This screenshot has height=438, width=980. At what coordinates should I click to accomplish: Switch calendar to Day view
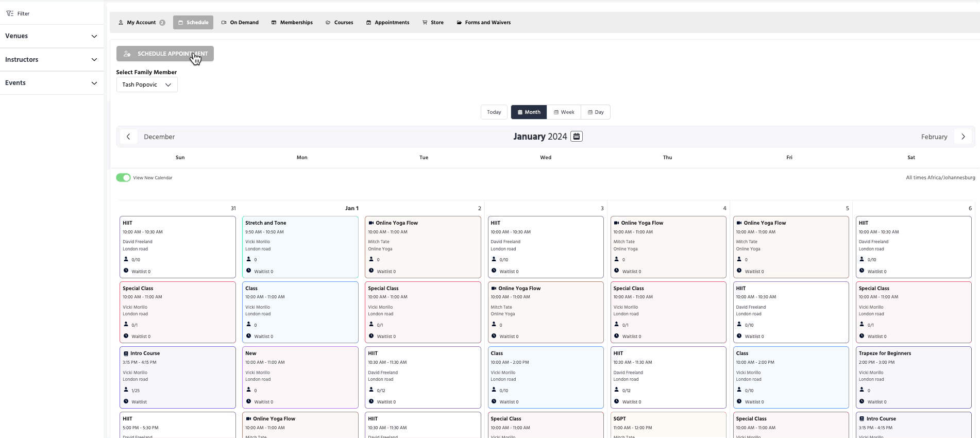tap(595, 112)
